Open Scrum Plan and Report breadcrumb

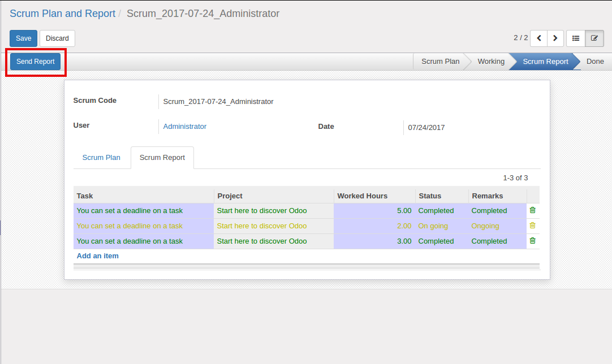62,13
